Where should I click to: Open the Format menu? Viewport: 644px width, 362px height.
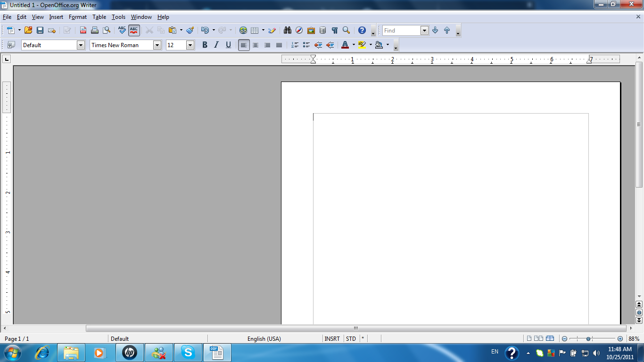click(78, 17)
